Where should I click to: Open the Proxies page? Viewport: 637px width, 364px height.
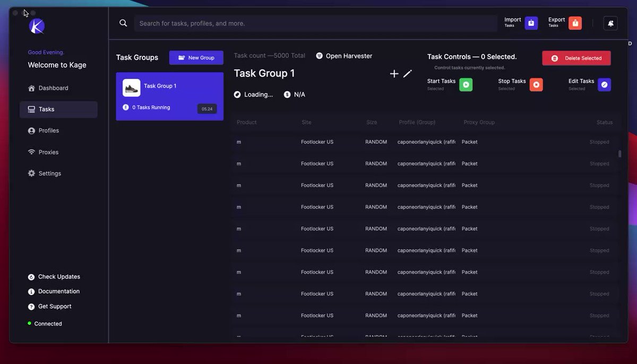click(43, 152)
